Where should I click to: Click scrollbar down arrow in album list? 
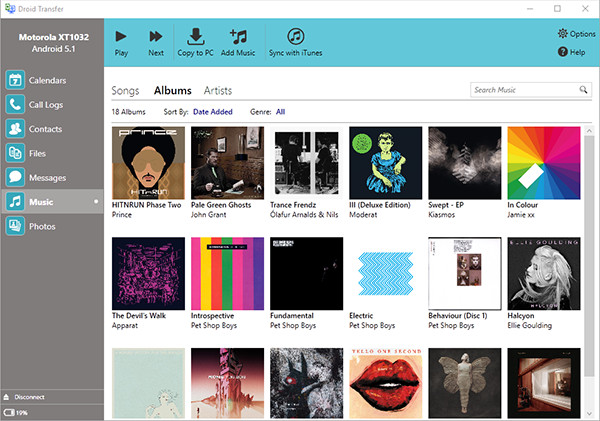589,414
